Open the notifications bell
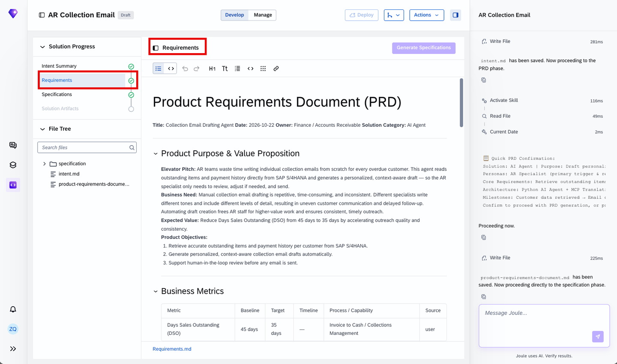This screenshot has height=364, width=617. click(x=13, y=309)
